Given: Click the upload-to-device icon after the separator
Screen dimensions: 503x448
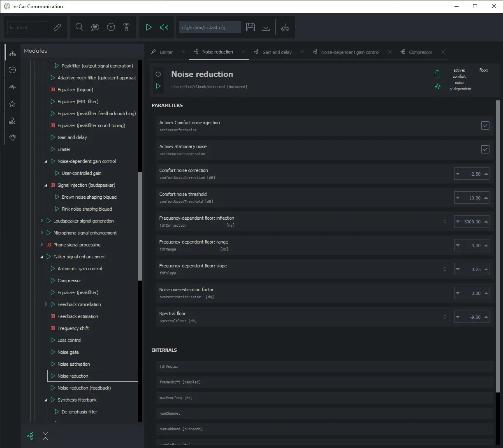Looking at the screenshot, I should 285,28.
